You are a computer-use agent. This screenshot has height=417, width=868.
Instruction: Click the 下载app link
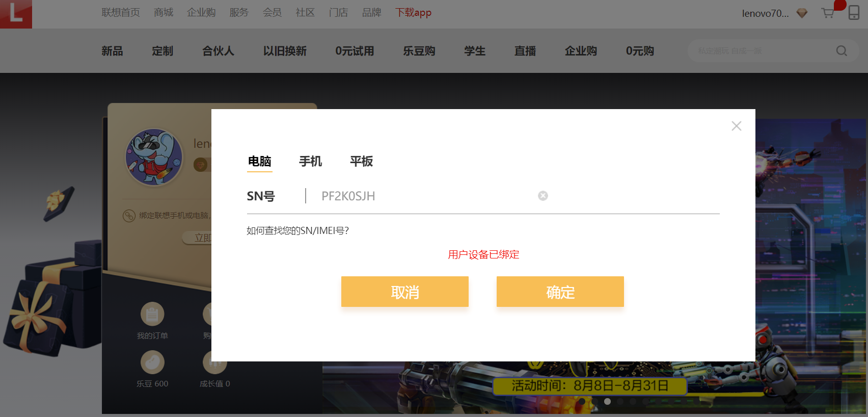[x=414, y=13]
